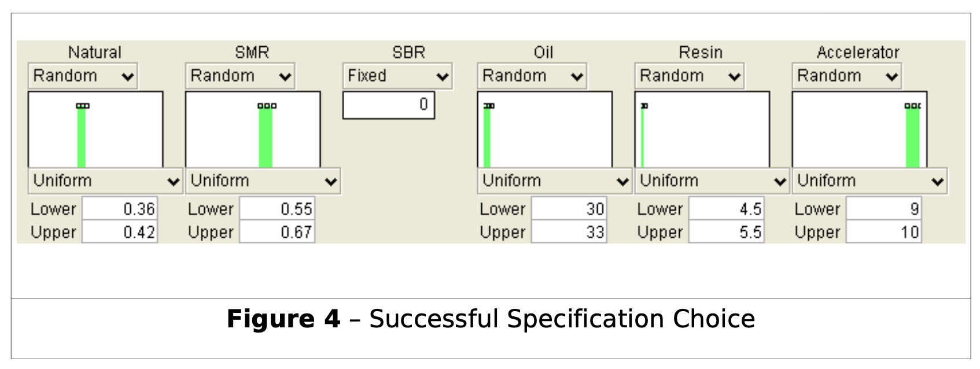
Task: Open the Accelerator type dropdown
Action: (x=846, y=75)
